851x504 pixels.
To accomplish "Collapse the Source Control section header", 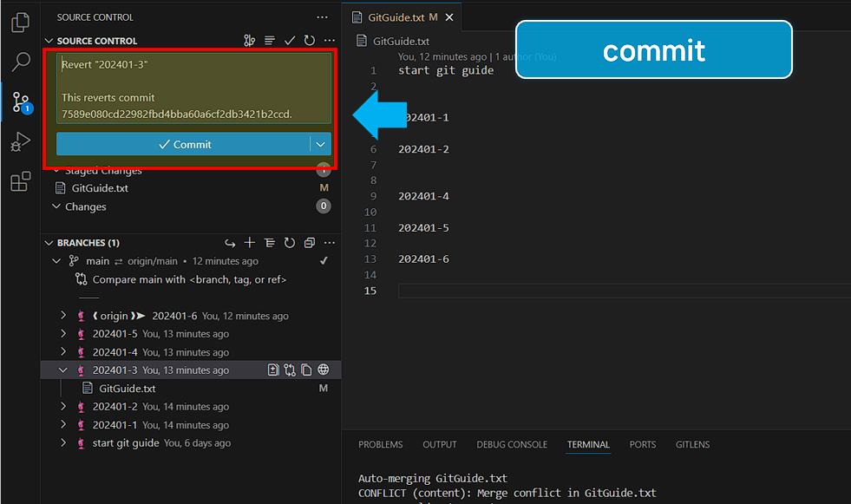I will tap(49, 40).
